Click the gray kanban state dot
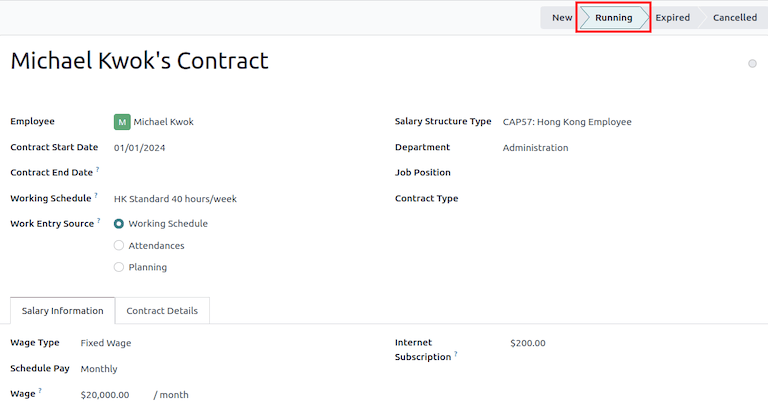Screen dimensions: 768x412 pos(752,64)
